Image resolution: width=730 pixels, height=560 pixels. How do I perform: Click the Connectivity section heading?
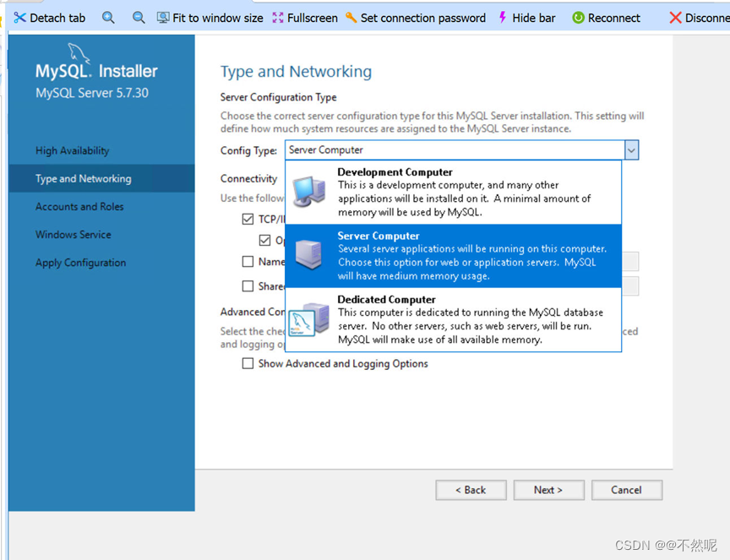click(248, 179)
